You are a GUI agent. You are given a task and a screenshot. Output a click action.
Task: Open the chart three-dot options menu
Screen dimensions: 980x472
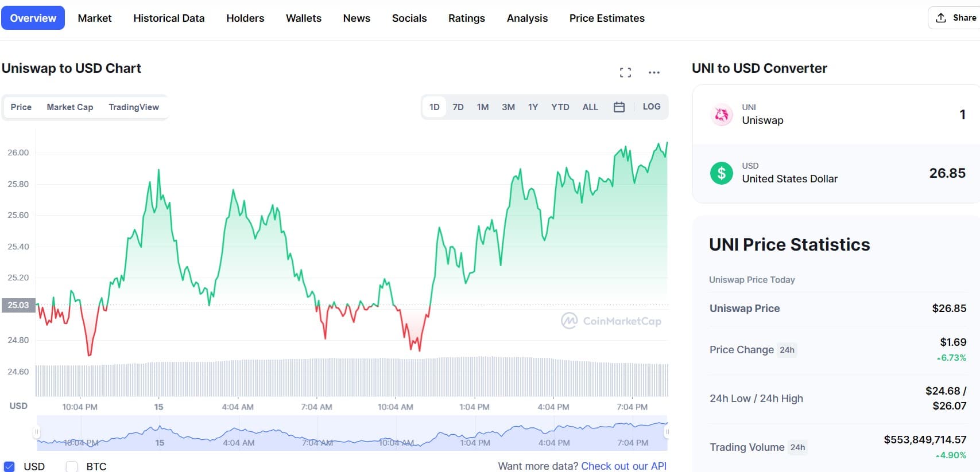(x=654, y=72)
